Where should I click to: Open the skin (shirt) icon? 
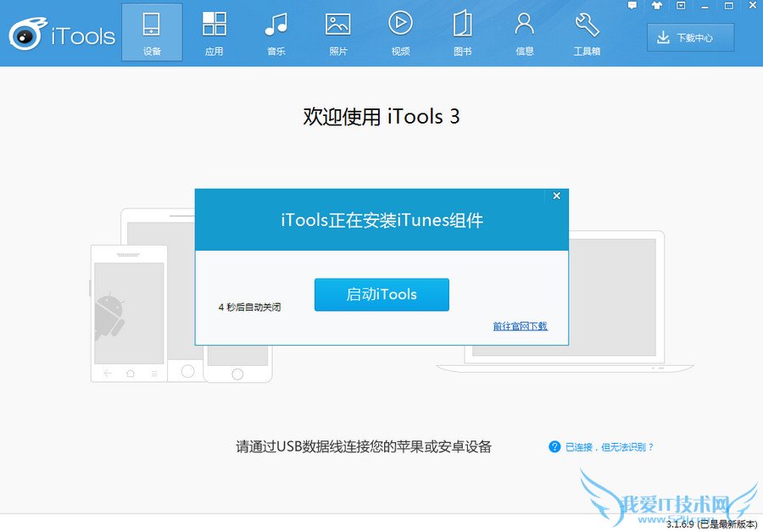[x=657, y=6]
